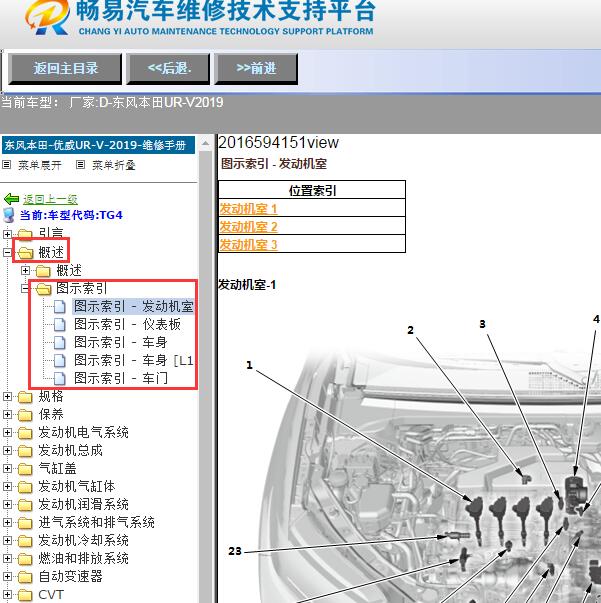
Task: Click the sidebar vertical scrollbar track
Action: coord(205,377)
